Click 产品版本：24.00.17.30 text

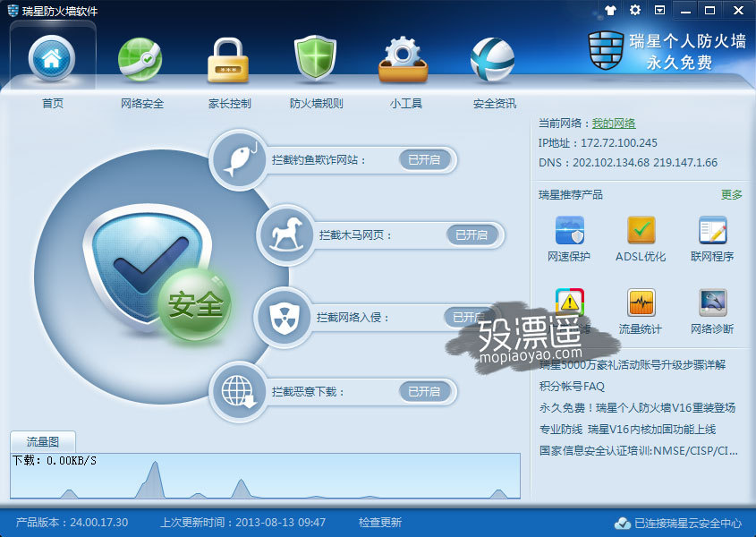(72, 523)
